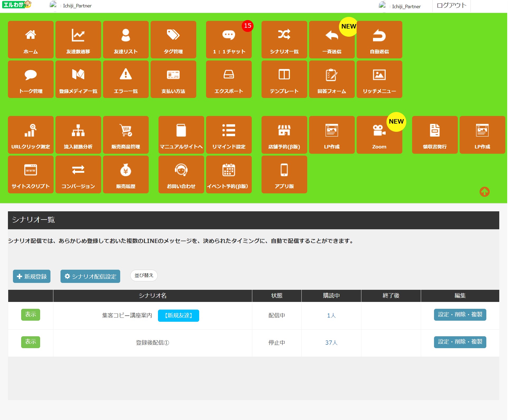
Task: Click 設定・削除・複製 for 集客コピー講座案内
Action: point(460,315)
